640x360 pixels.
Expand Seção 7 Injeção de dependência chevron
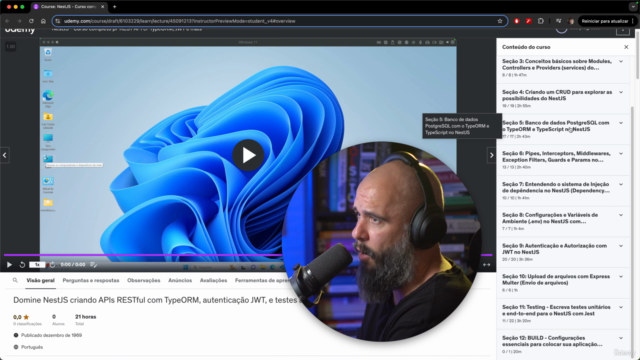[621, 184]
